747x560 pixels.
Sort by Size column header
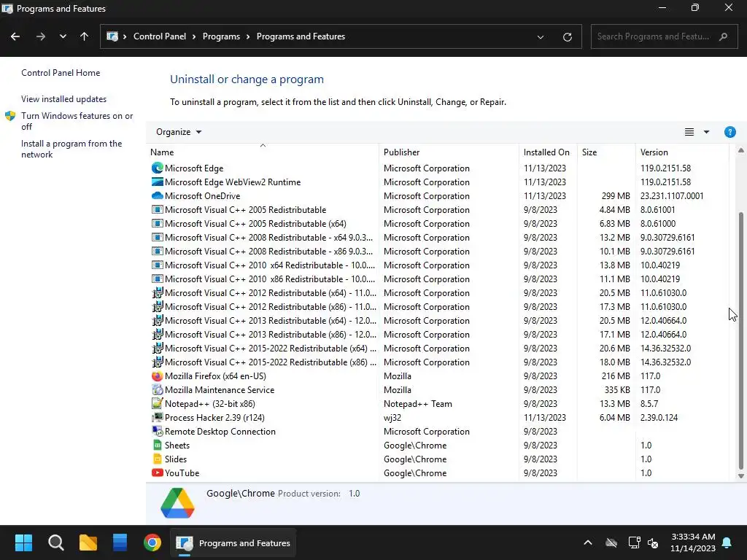(605, 152)
